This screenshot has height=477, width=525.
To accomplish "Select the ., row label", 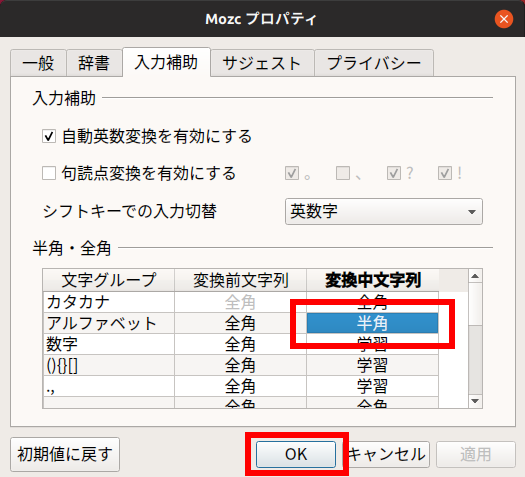I will click(x=109, y=386).
